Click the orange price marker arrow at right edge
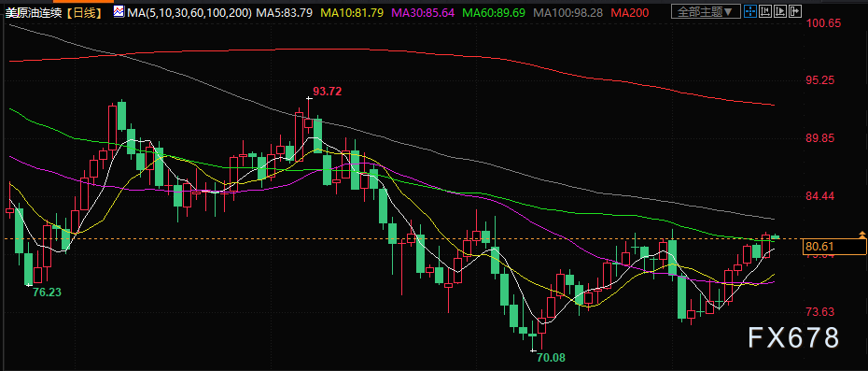The height and width of the screenshot is (371, 868). pos(861,235)
